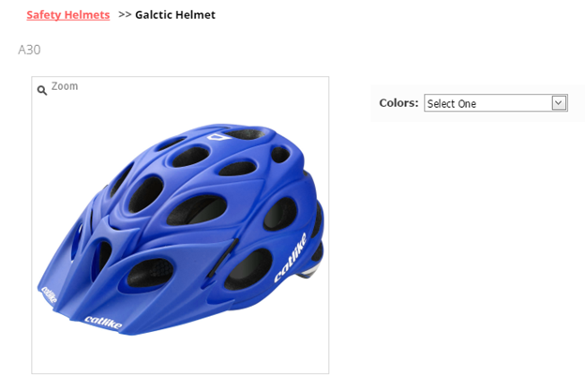Click the black clip on helmet side
This screenshot has height=392, width=585.
[x=223, y=258]
